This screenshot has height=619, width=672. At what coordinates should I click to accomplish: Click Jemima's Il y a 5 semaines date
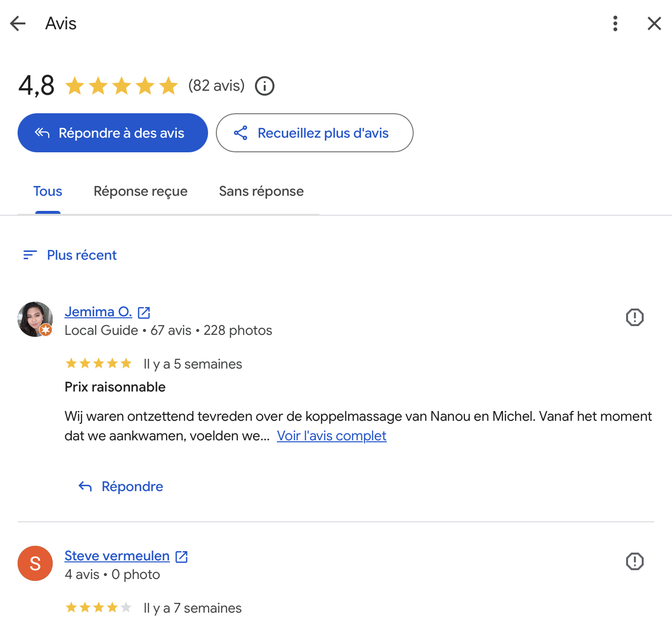click(x=193, y=364)
